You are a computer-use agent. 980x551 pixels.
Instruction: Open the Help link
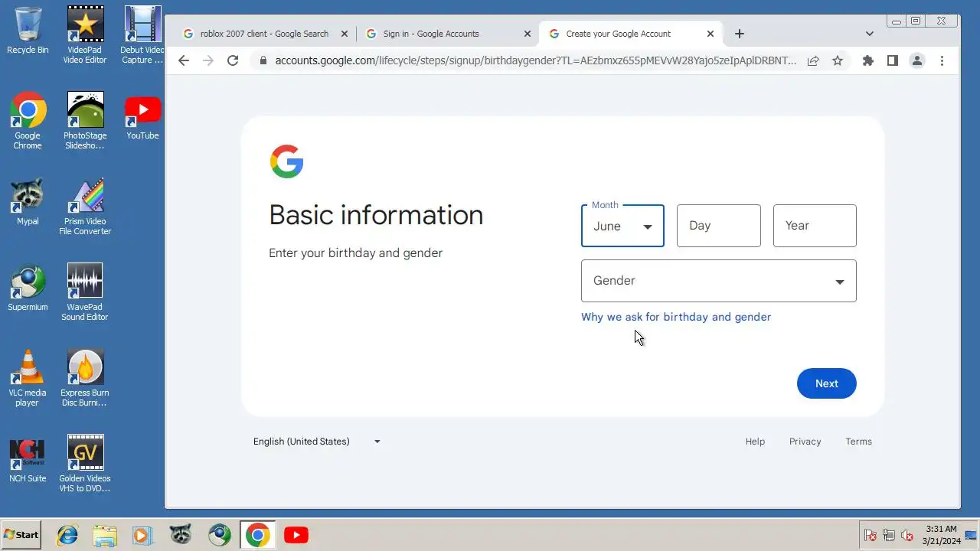[755, 442]
